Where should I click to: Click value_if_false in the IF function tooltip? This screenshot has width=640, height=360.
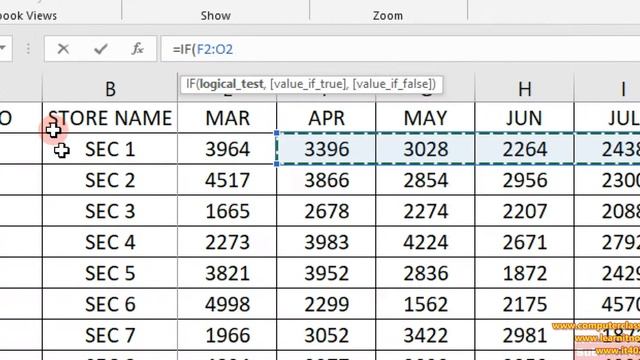point(392,84)
